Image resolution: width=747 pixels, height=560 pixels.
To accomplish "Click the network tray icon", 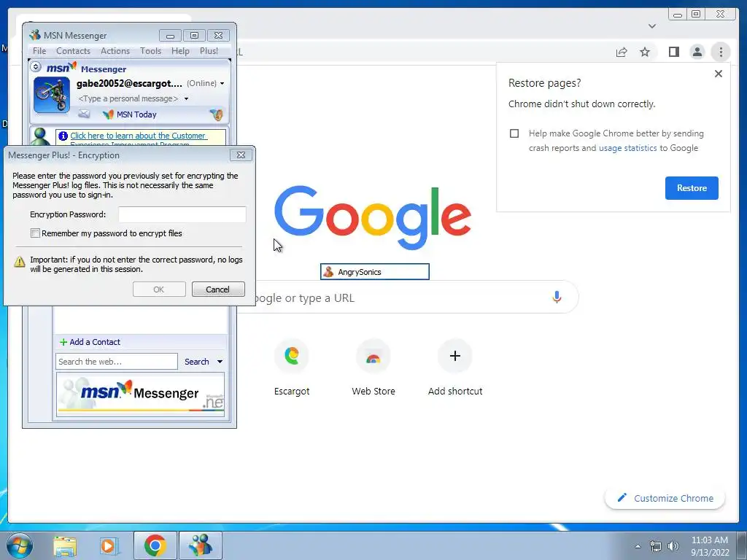I will click(656, 546).
